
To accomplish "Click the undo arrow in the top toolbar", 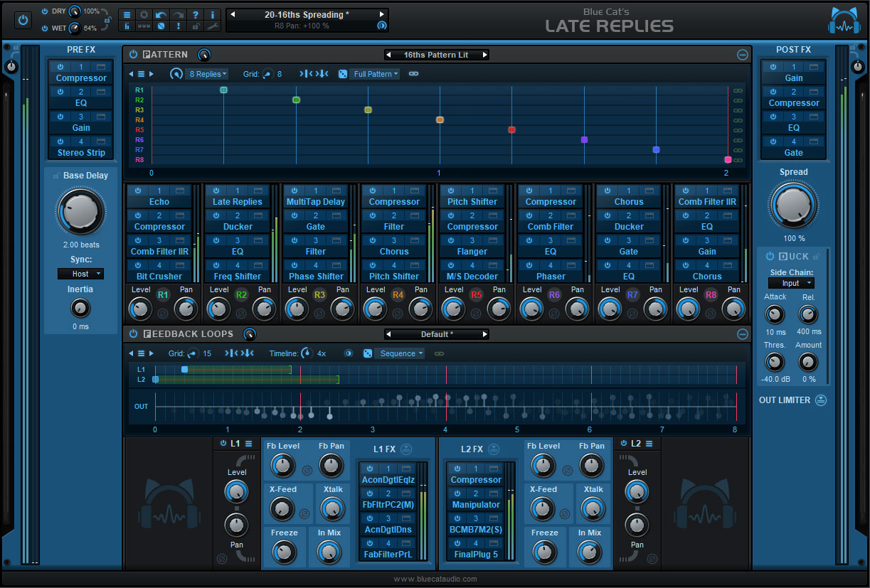I will point(161,15).
